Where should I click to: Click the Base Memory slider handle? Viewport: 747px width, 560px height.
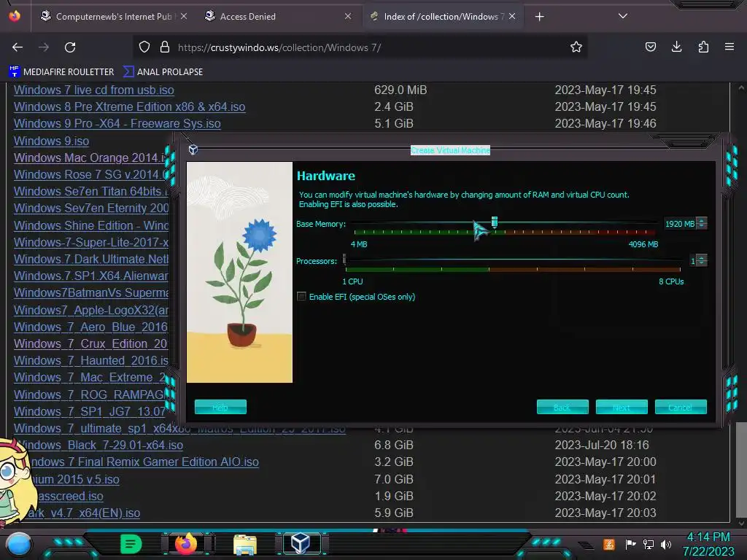tap(495, 222)
